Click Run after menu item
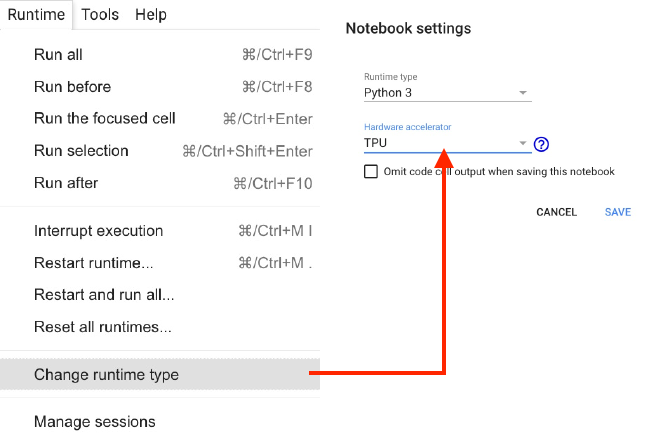Screen dimensions: 650x443 pos(66,183)
